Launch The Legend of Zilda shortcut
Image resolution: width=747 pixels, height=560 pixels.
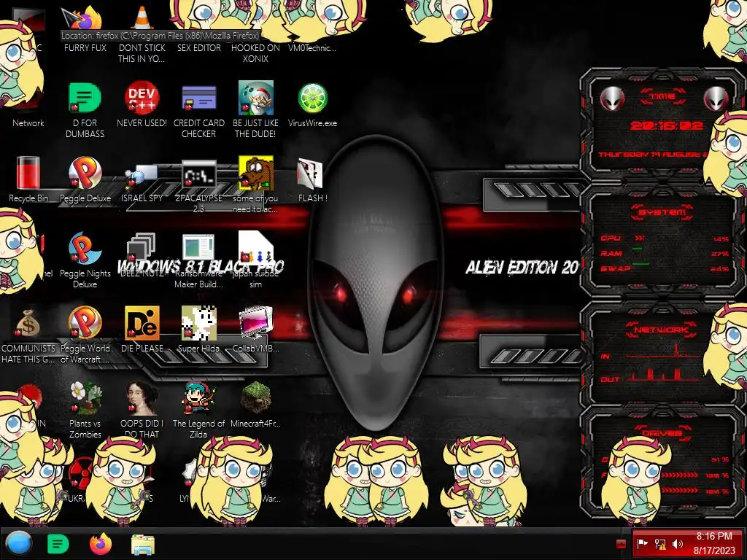198,398
